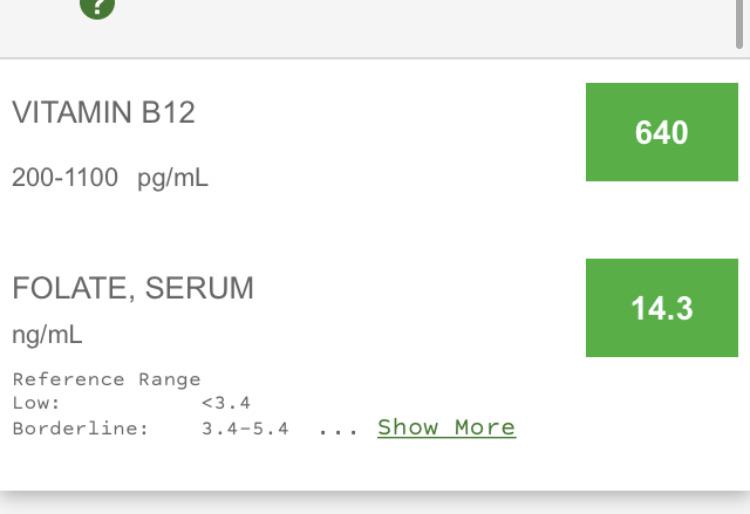750x514 pixels.
Task: Click the vertical scrollbar thumb
Action: click(739, 24)
